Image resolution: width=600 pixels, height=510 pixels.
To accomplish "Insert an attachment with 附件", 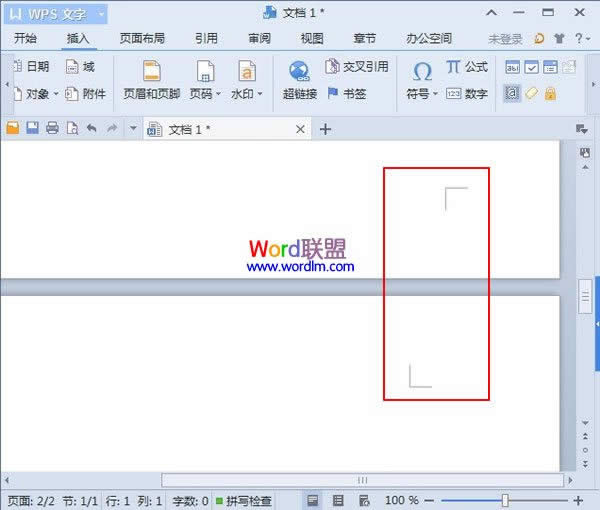I will (x=85, y=94).
